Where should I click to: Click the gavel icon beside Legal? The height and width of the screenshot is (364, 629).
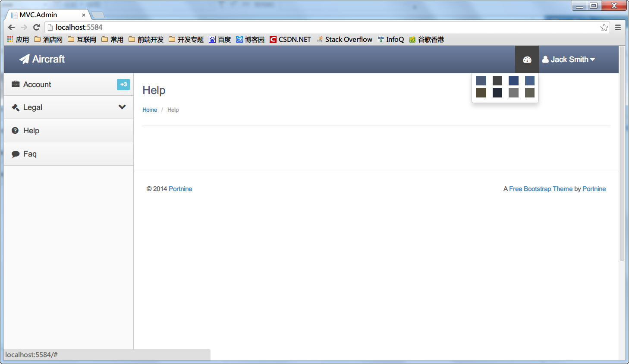point(16,107)
